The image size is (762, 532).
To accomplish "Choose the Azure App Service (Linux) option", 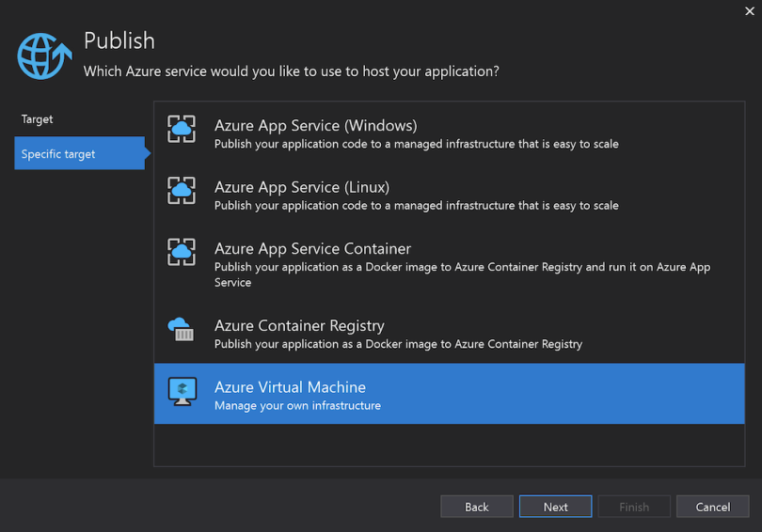I will (x=302, y=187).
